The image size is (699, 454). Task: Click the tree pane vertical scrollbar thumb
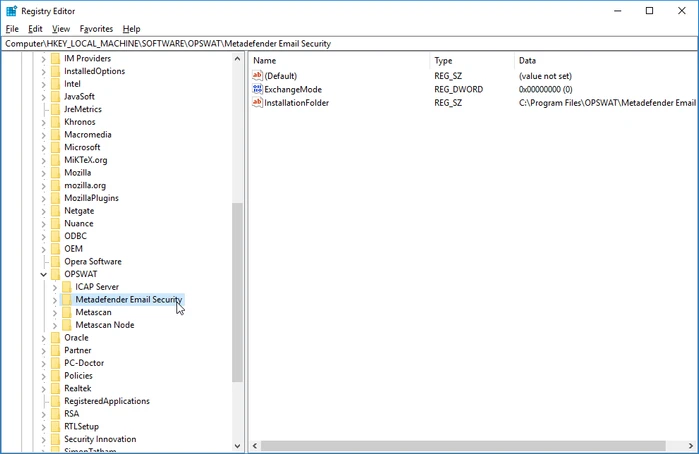click(x=237, y=293)
